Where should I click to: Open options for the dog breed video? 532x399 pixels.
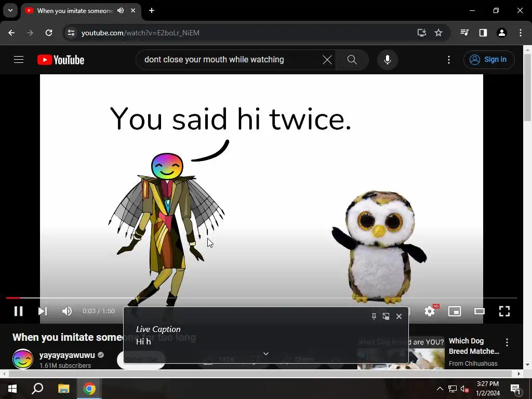[507, 342]
